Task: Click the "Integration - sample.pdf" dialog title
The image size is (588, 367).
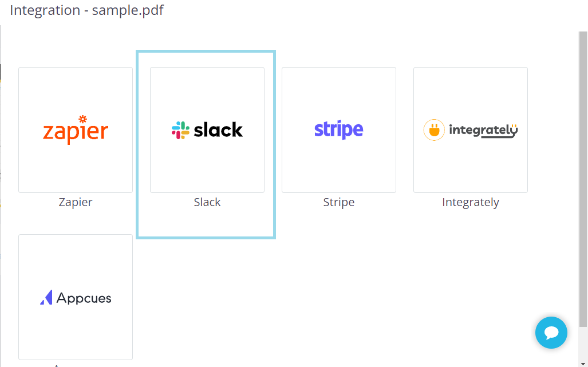Action: [86, 10]
